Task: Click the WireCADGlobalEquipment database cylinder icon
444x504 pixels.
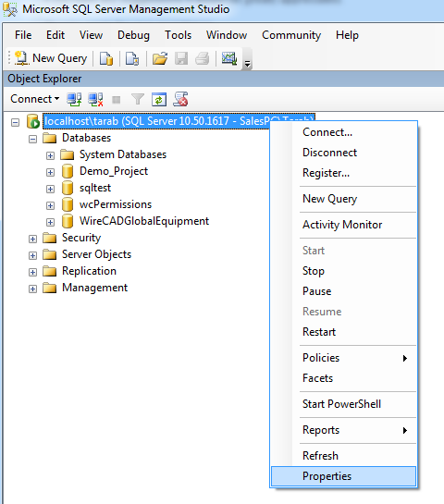Action: (68, 221)
